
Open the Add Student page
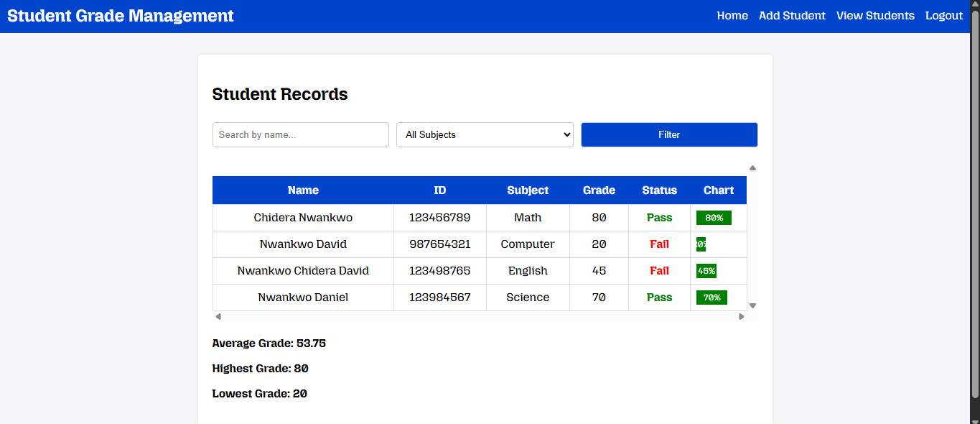[791, 15]
